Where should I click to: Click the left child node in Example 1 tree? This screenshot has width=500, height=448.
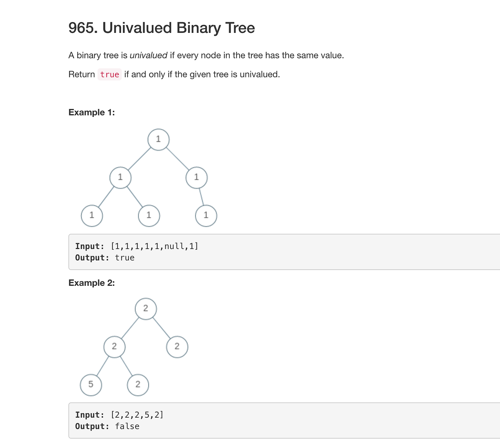click(x=120, y=177)
